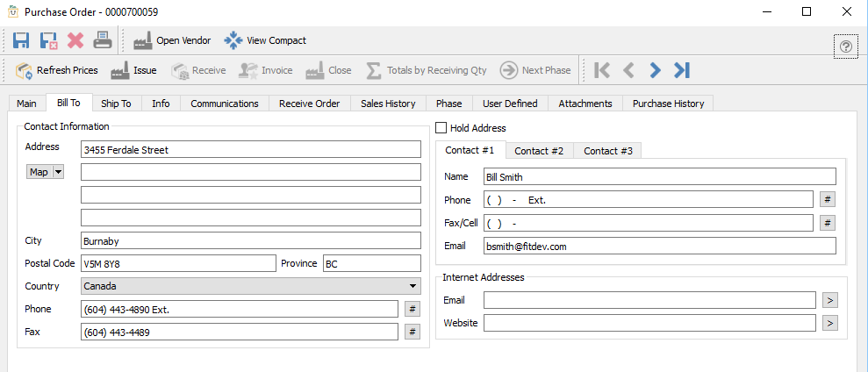Image resolution: width=868 pixels, height=372 pixels.
Task: Click the Issue toolbar button
Action: pos(133,70)
